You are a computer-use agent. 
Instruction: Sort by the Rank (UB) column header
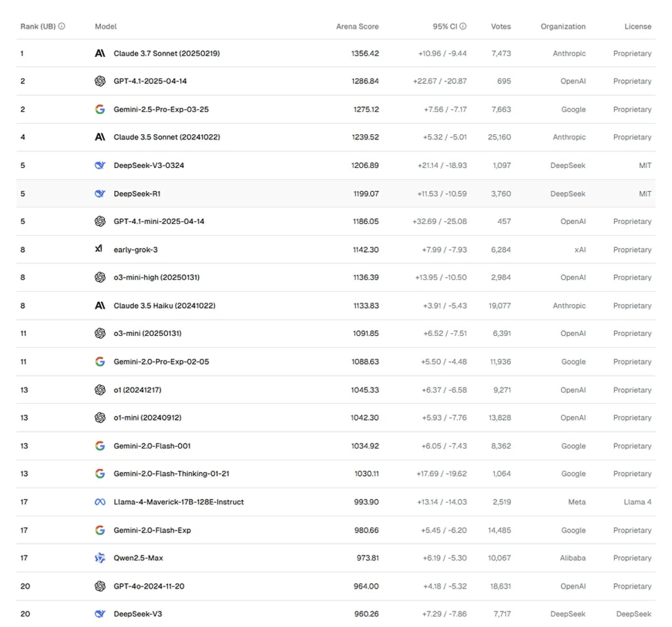38,26
